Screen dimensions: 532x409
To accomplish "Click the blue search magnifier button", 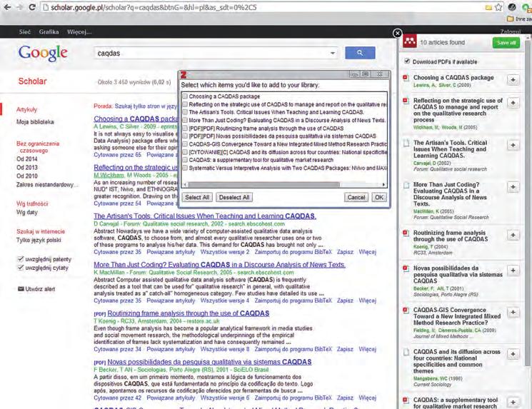I will pos(360,53).
